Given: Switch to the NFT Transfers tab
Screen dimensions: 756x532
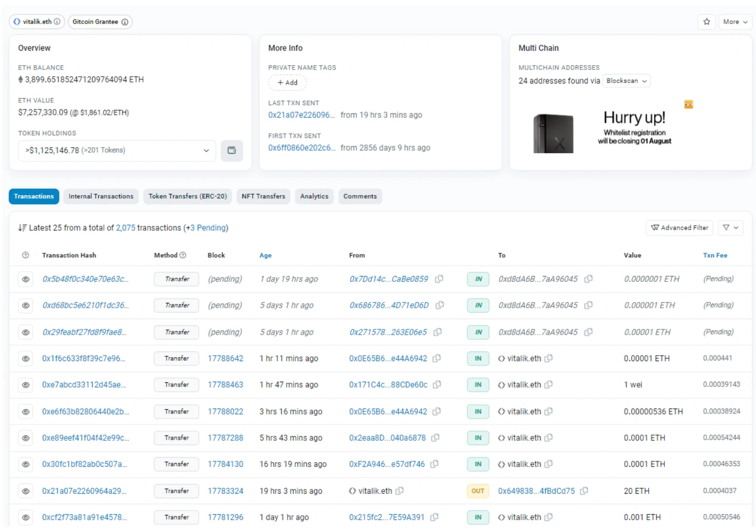Looking at the screenshot, I should [263, 197].
